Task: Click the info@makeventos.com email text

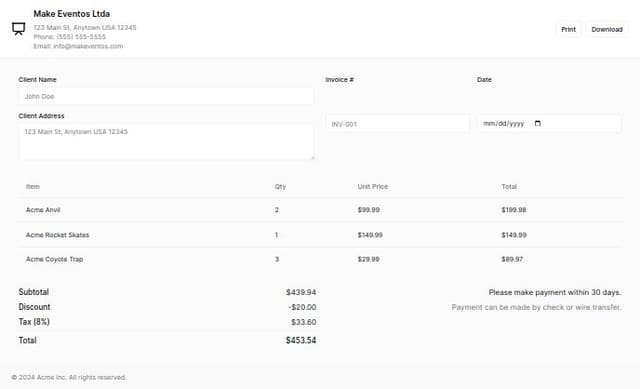Action: pyautogui.click(x=88, y=46)
